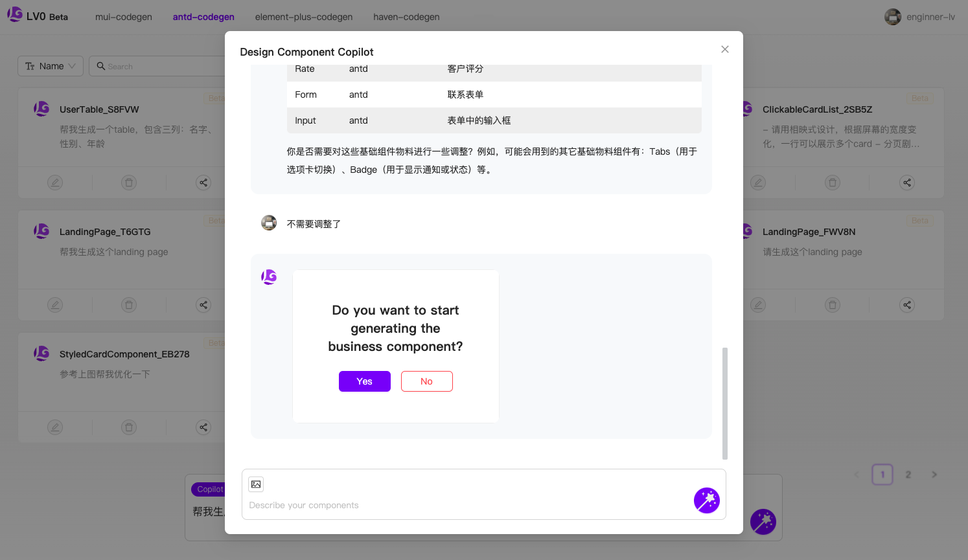The width and height of the screenshot is (968, 560).
Task: Delete StyledCardComponent_EB278 via its trash icon
Action: pyautogui.click(x=129, y=427)
